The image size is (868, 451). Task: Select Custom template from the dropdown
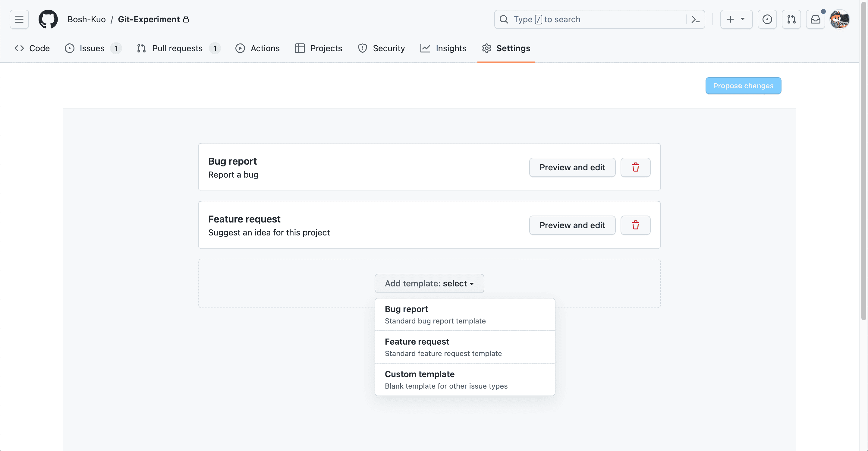pyautogui.click(x=446, y=379)
